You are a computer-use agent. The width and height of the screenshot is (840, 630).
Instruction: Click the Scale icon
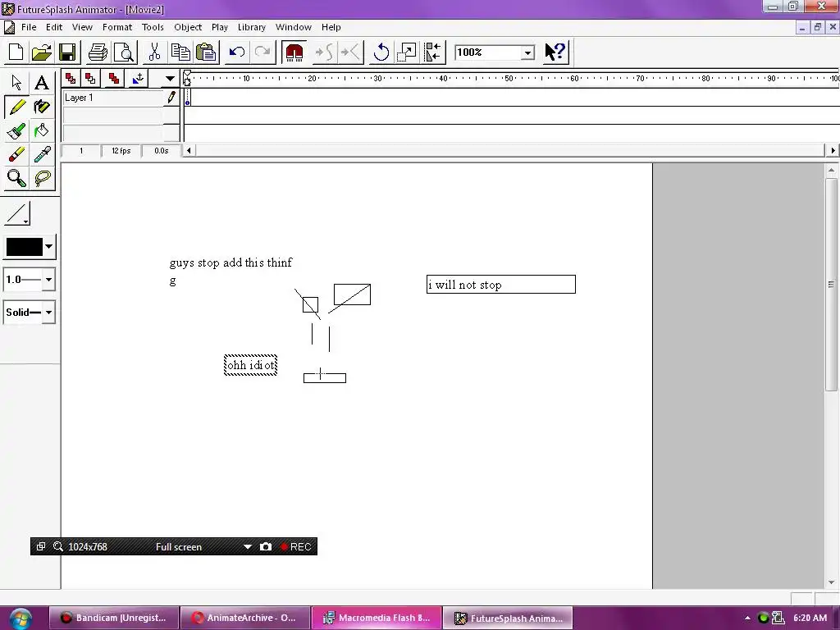(x=407, y=52)
